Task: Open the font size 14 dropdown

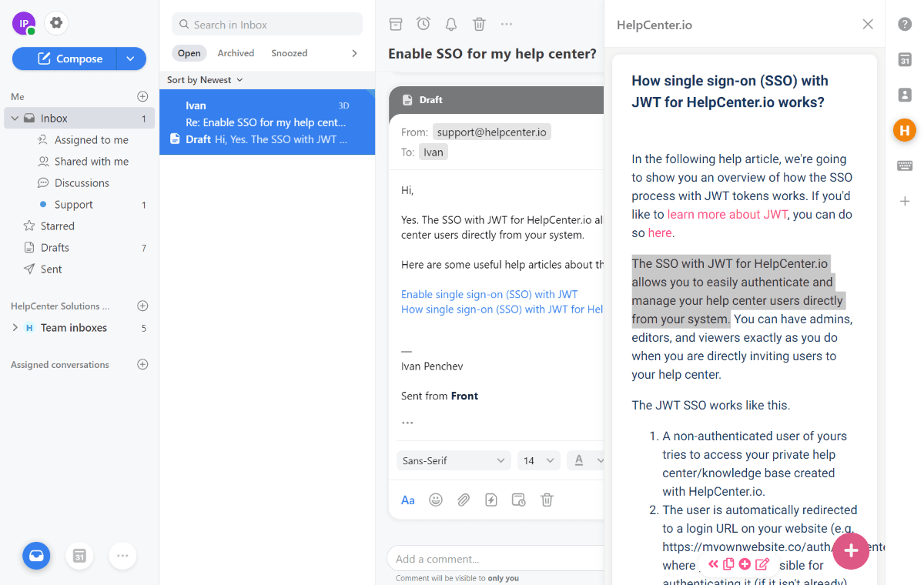Action: tap(539, 460)
